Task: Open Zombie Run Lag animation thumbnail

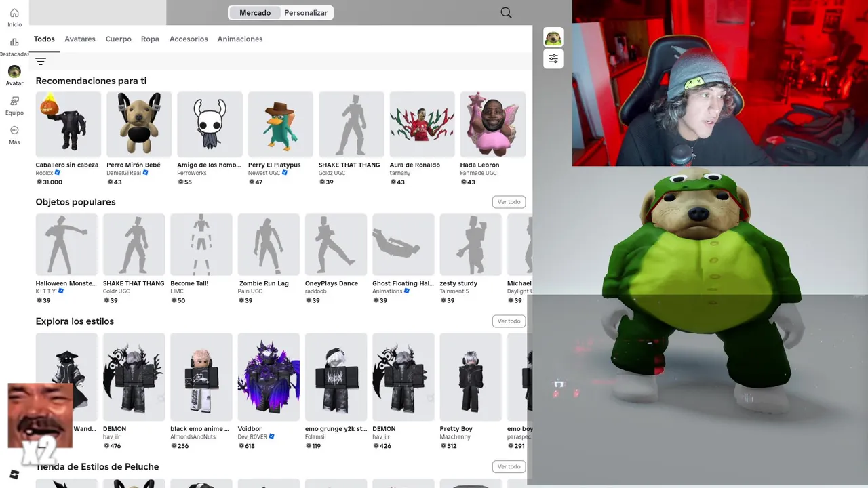Action: click(x=269, y=245)
